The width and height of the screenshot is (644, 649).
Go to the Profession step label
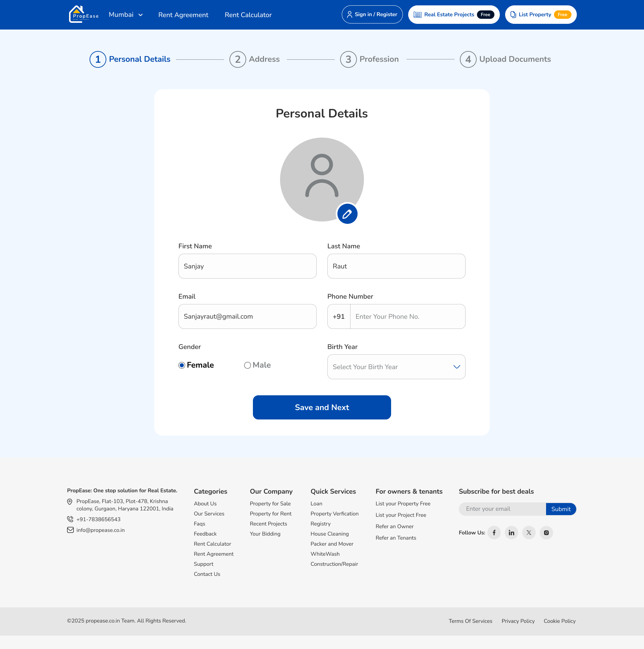click(x=379, y=59)
